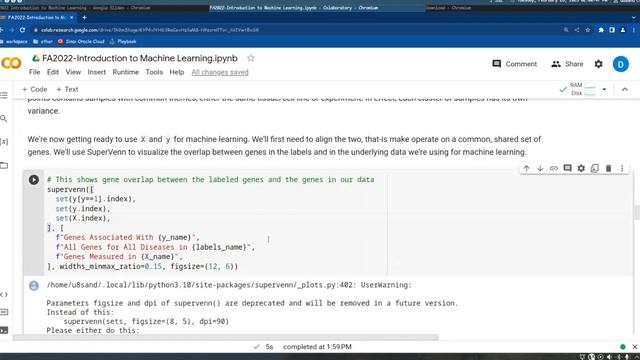The image size is (640, 360).
Task: Click All changes saved link
Action: click(220, 72)
